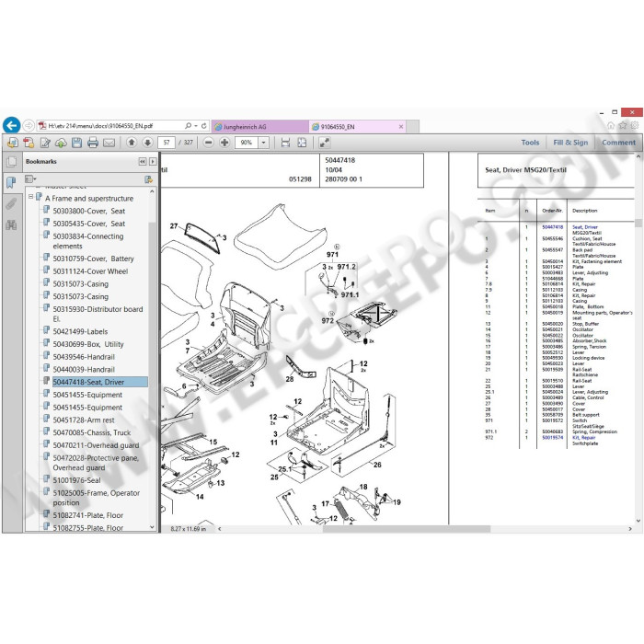Screen dimensions: 644x644
Task: Click the email envelope toolbar icon
Action: tap(109, 143)
